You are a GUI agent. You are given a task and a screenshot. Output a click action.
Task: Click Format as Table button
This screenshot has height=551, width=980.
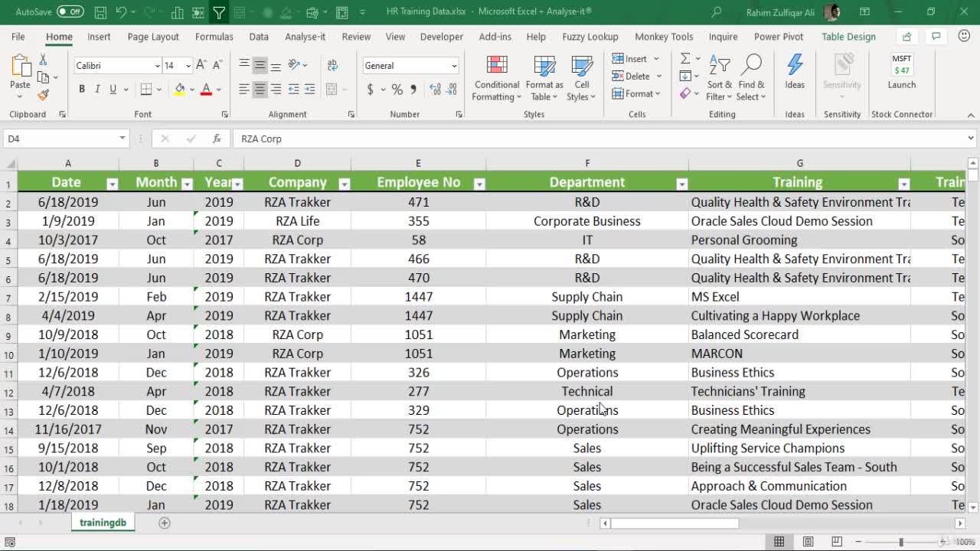click(x=544, y=79)
